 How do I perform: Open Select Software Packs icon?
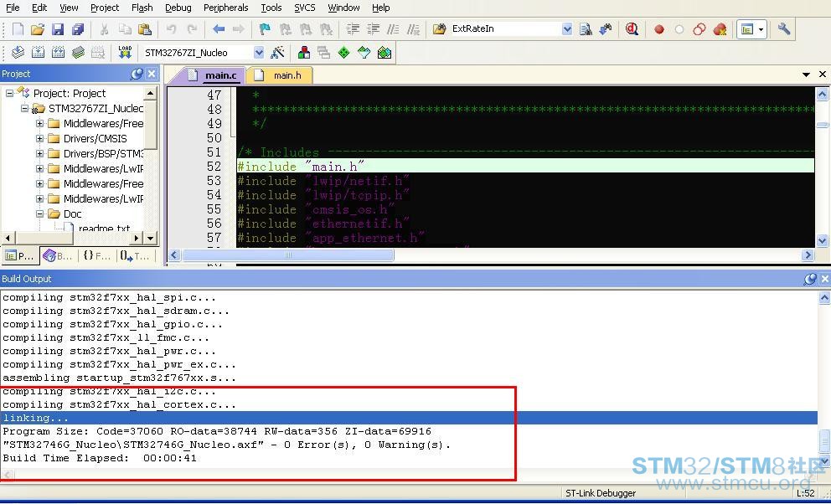pyautogui.click(x=364, y=53)
